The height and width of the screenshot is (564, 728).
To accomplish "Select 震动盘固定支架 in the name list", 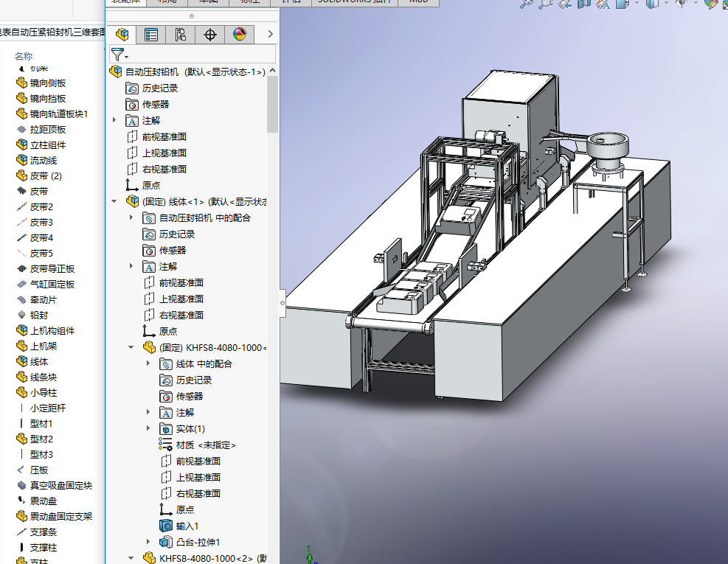I will click(x=60, y=516).
